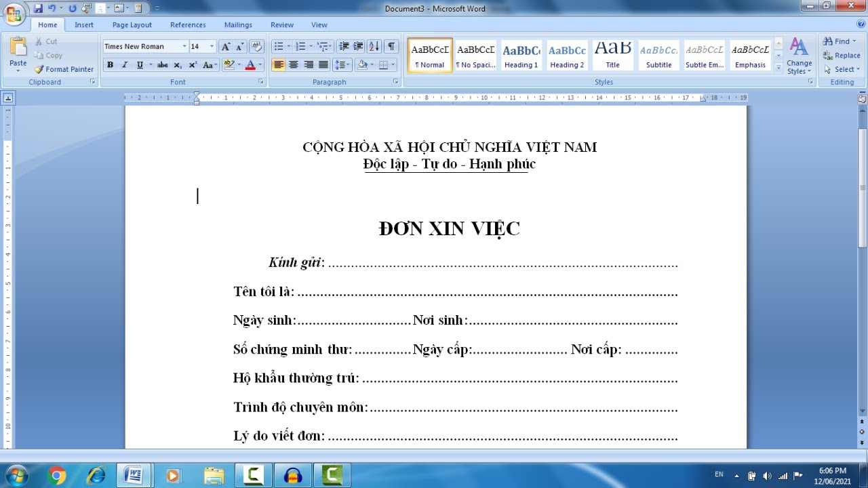Screen dimensions: 868x488
Task: Open the Font dialog launcher
Action: (261, 82)
